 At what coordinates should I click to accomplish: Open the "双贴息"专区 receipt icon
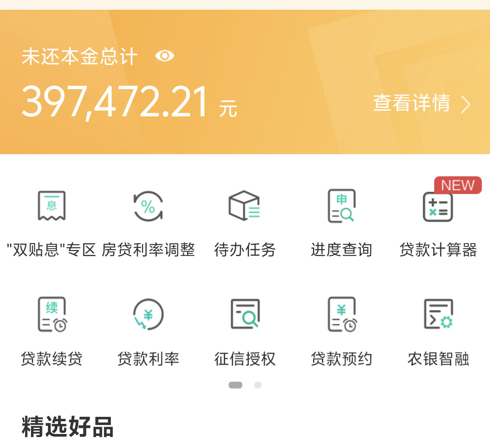point(52,206)
